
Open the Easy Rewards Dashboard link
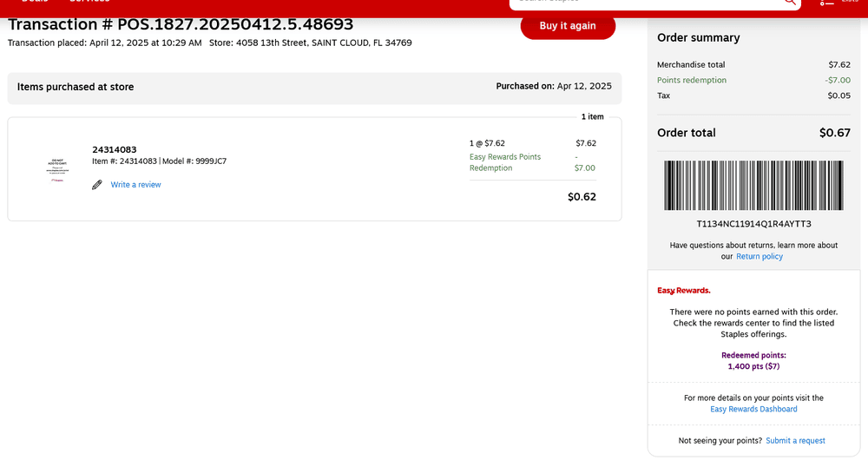pyautogui.click(x=753, y=409)
